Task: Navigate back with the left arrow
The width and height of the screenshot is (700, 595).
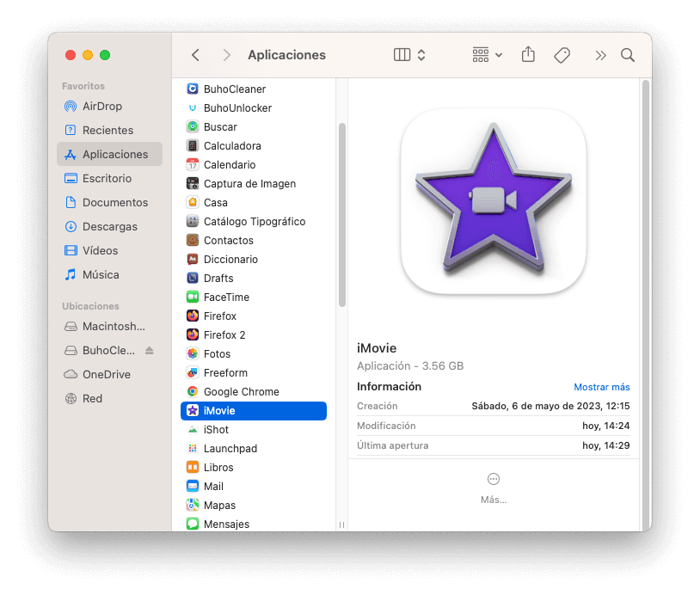Action: (195, 54)
